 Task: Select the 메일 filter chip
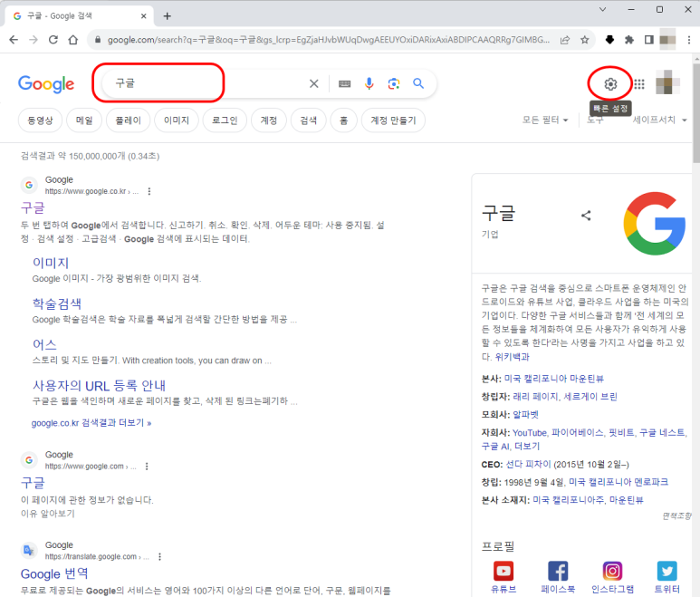[x=84, y=120]
